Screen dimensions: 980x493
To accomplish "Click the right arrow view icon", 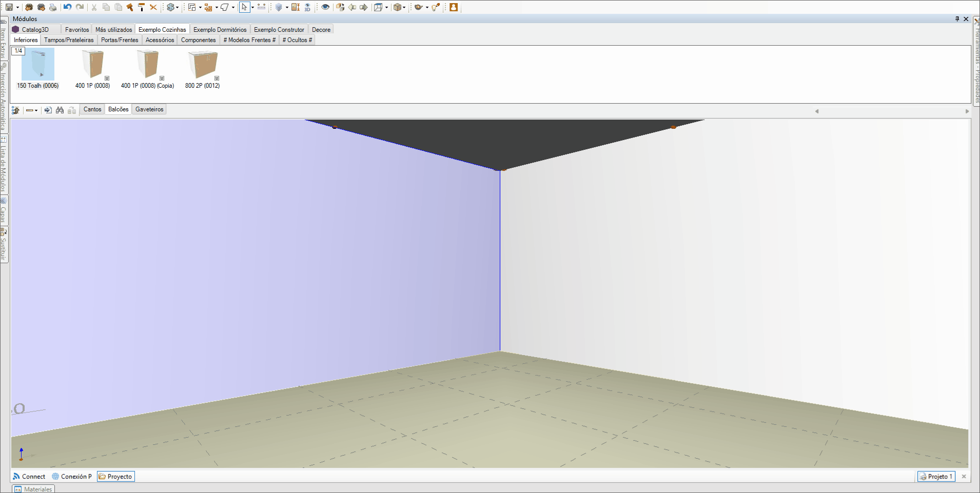I will pos(364,7).
